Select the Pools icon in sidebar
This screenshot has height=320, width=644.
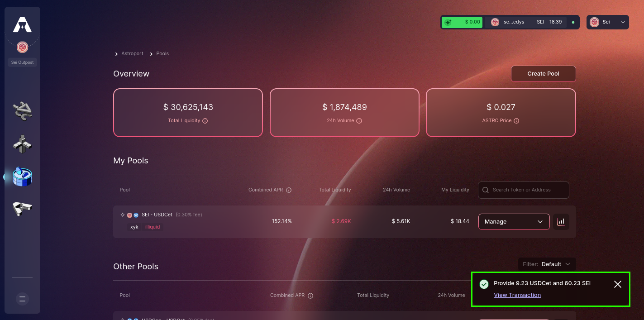[22, 177]
